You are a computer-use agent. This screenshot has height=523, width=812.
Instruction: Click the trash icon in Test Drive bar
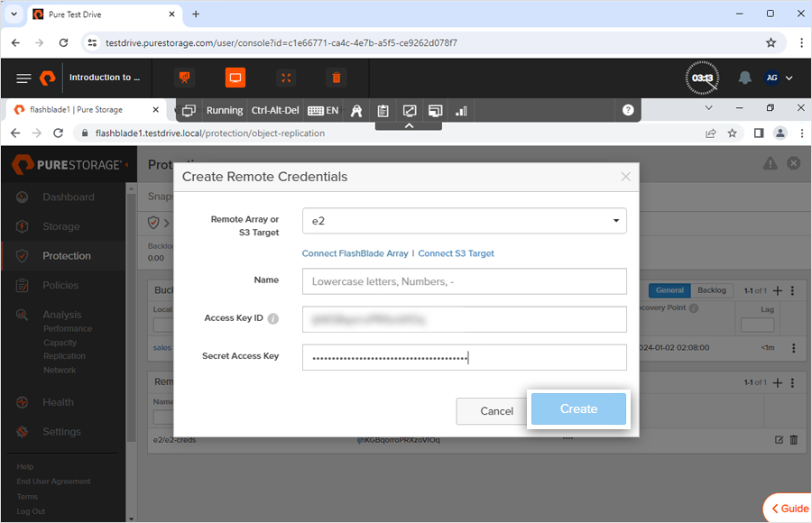coord(337,78)
